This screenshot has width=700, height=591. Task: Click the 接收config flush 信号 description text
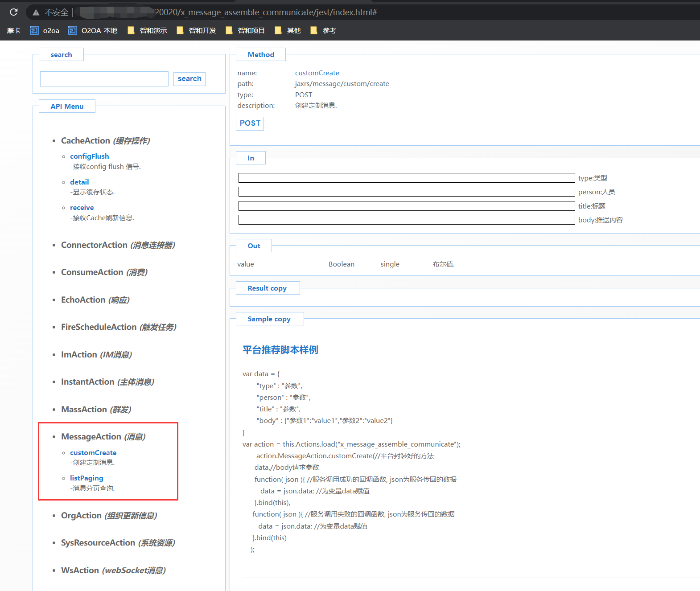(105, 167)
